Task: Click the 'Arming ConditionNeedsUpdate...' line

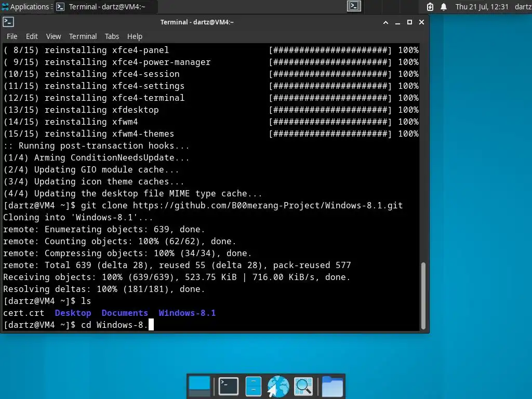Action: coord(96,157)
